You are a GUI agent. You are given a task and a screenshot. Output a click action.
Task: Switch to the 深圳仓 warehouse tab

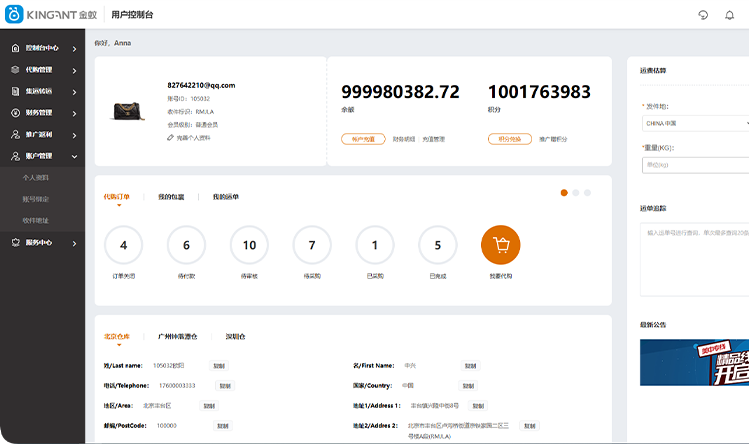(236, 337)
